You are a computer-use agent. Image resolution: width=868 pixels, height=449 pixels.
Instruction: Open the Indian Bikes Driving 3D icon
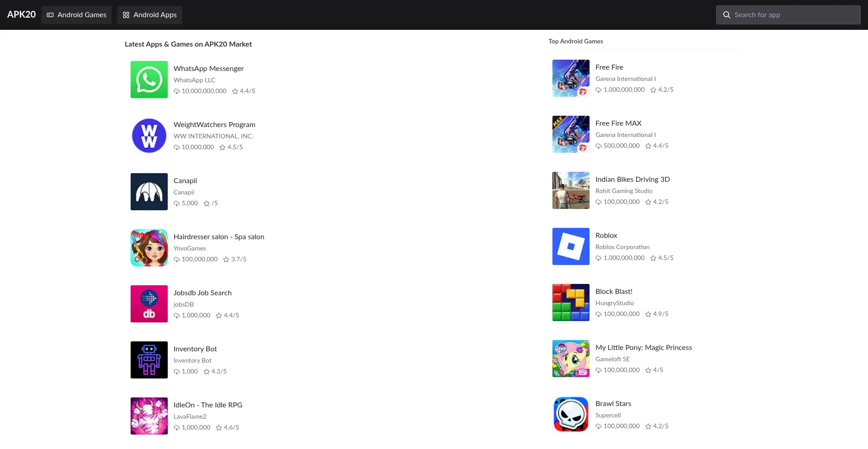tap(571, 190)
